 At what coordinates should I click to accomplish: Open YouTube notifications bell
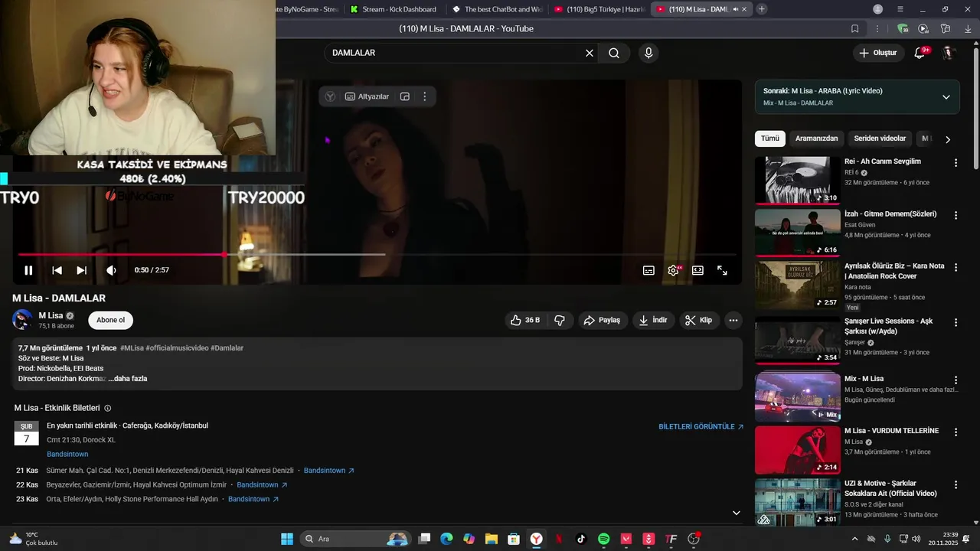920,53
